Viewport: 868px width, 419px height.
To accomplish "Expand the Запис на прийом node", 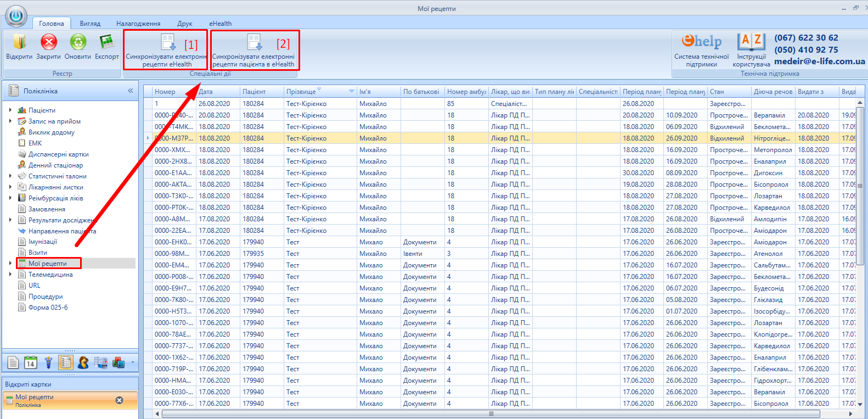I will click(10, 121).
